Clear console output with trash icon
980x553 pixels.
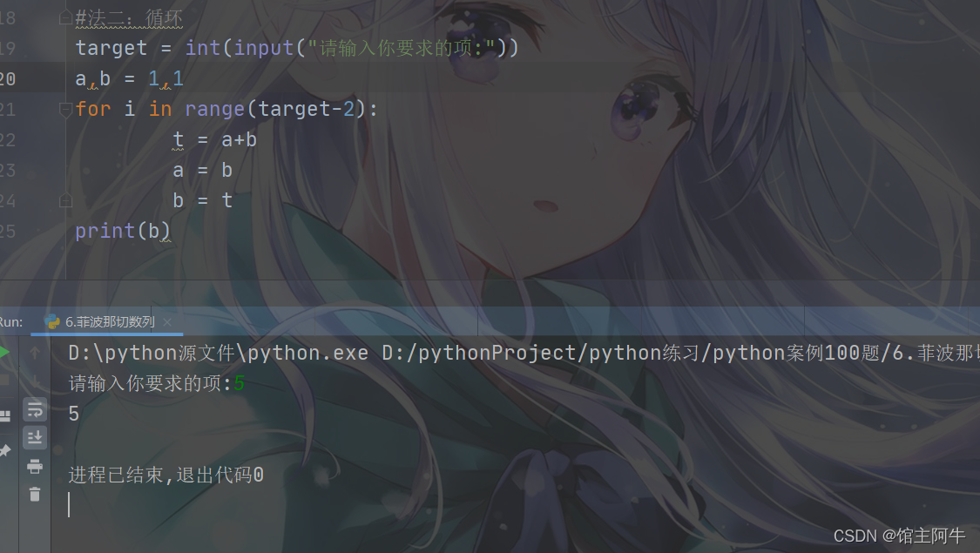point(35,495)
